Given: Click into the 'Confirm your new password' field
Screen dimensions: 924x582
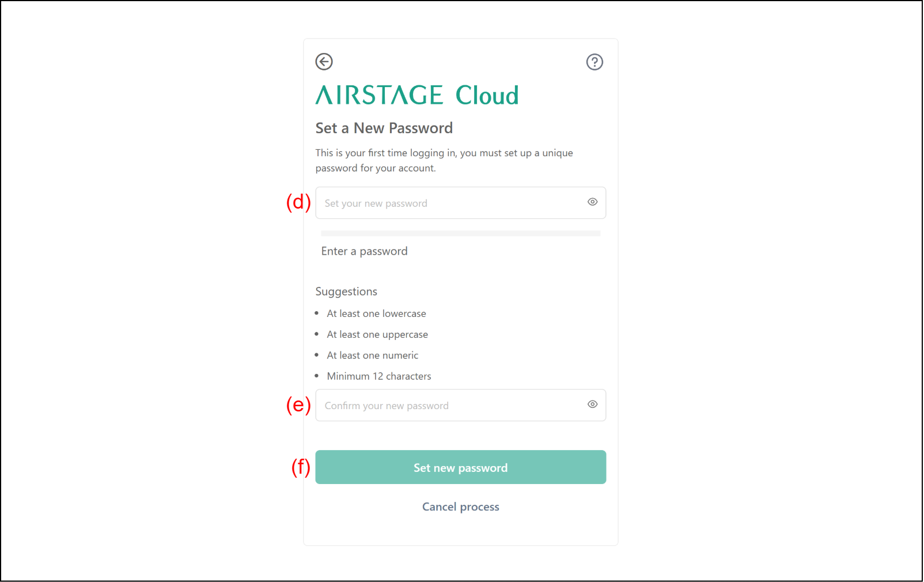Looking at the screenshot, I should pyautogui.click(x=449, y=406).
